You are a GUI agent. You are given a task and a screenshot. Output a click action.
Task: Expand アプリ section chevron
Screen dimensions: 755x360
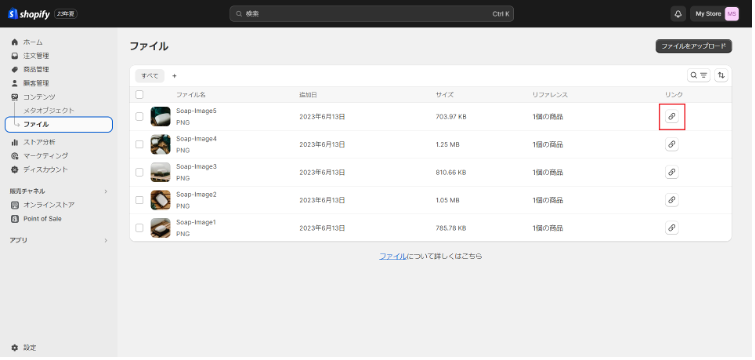pyautogui.click(x=106, y=240)
